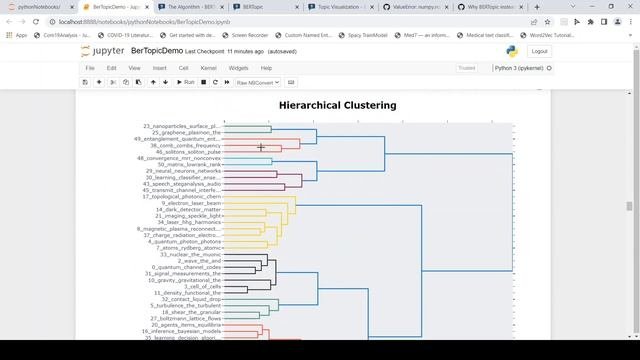
Task: Switch to the BERTopic browser tab
Action: click(265, 7)
